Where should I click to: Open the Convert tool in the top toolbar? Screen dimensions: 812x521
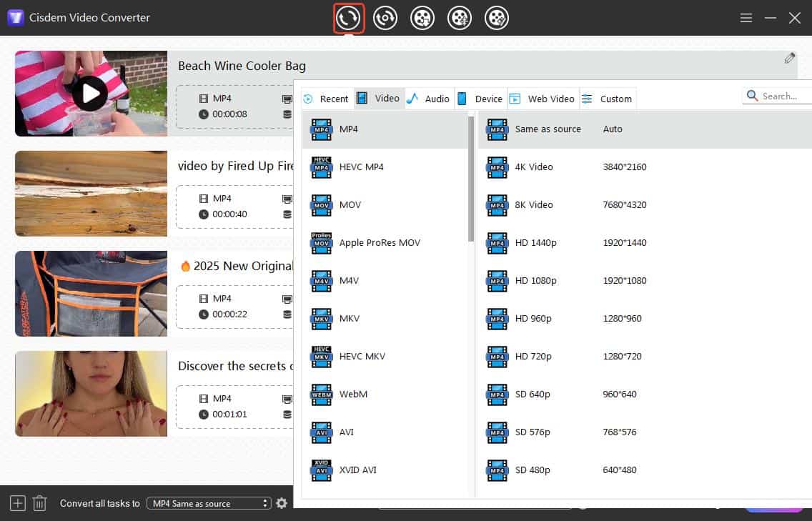[349, 18]
